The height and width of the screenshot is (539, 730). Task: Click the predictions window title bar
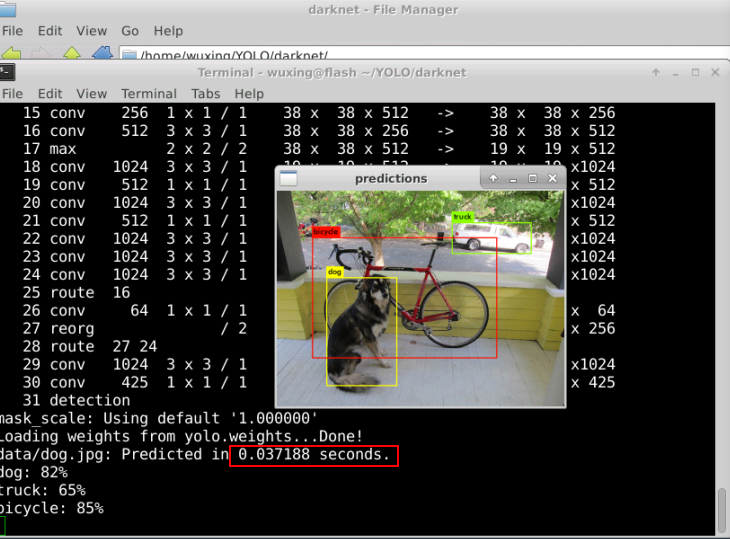point(391,178)
